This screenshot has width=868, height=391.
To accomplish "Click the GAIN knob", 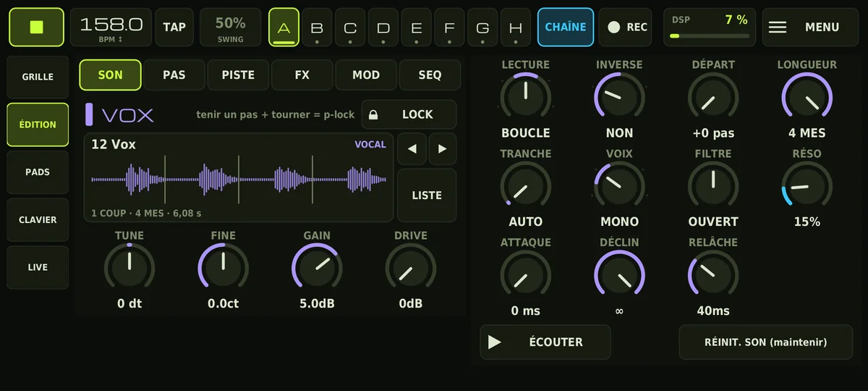I will [x=317, y=268].
